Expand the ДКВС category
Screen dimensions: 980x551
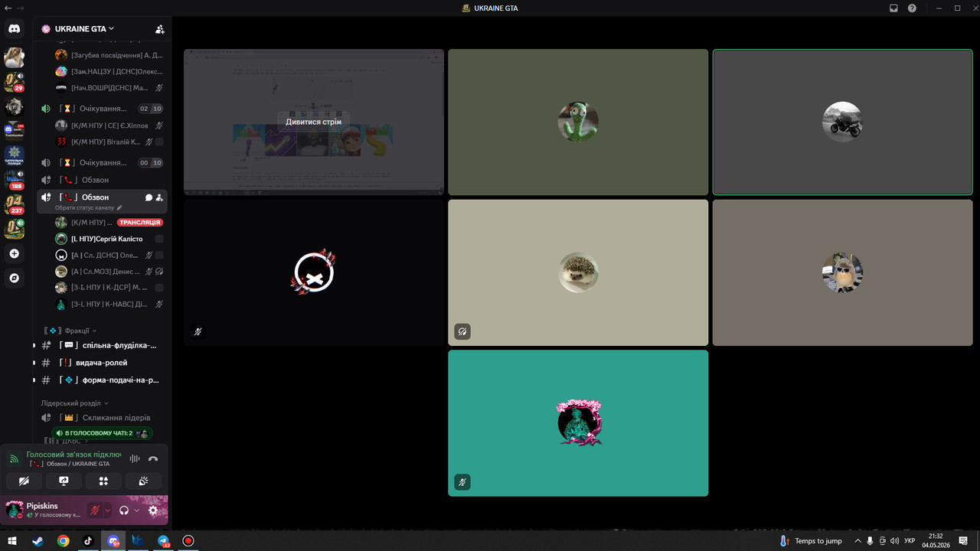65,441
